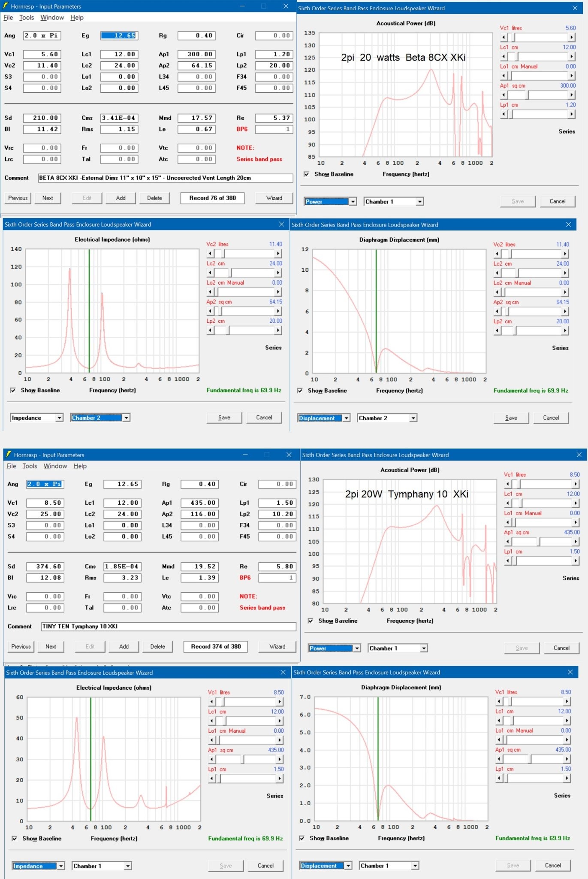Click Ap1 slider thumb in Tymphany power wizard
The height and width of the screenshot is (879, 588).
click(x=538, y=542)
